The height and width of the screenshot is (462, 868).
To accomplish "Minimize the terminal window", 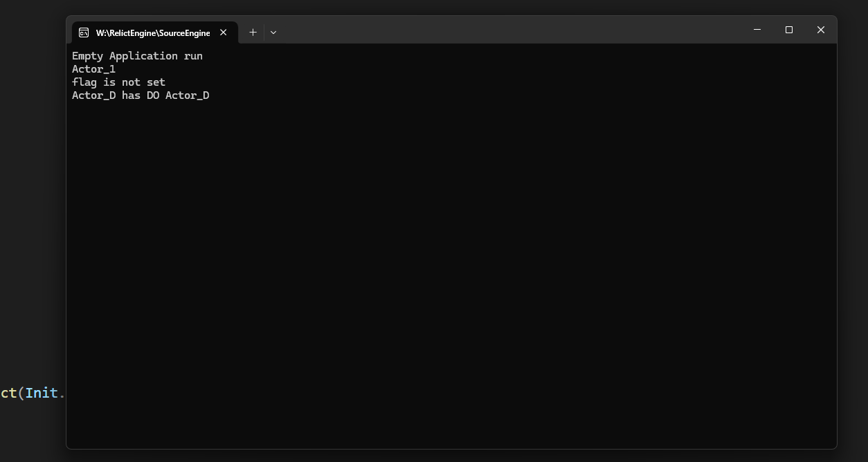I will coord(757,30).
